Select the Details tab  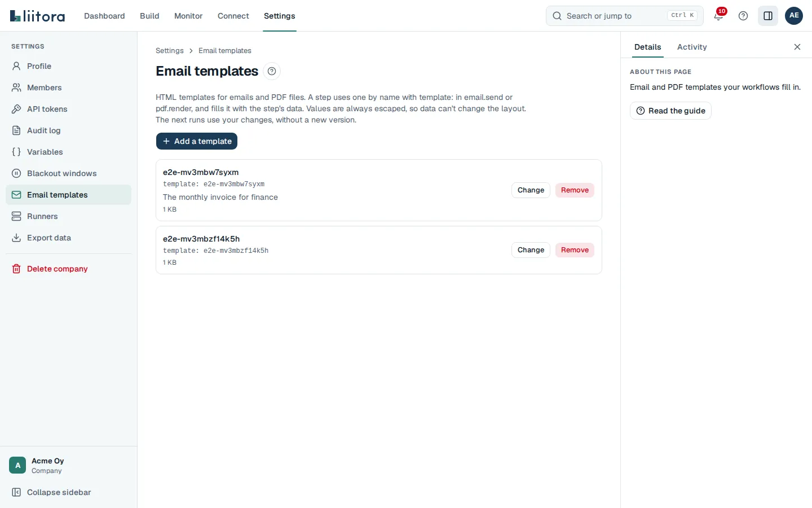pyautogui.click(x=647, y=47)
